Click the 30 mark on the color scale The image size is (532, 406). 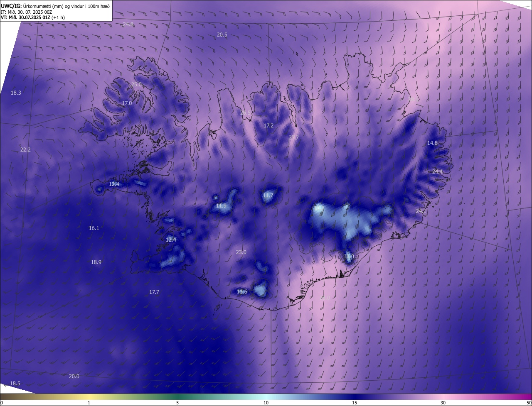pyautogui.click(x=443, y=403)
